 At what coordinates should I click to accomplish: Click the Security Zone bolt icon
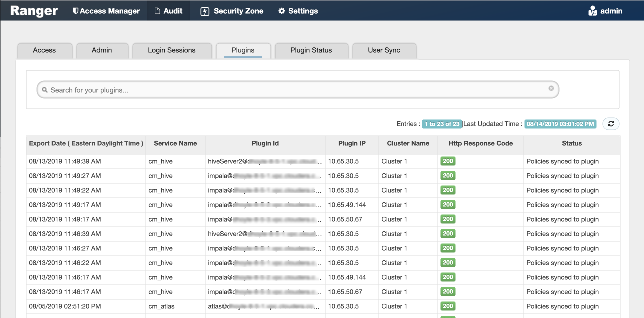[205, 11]
